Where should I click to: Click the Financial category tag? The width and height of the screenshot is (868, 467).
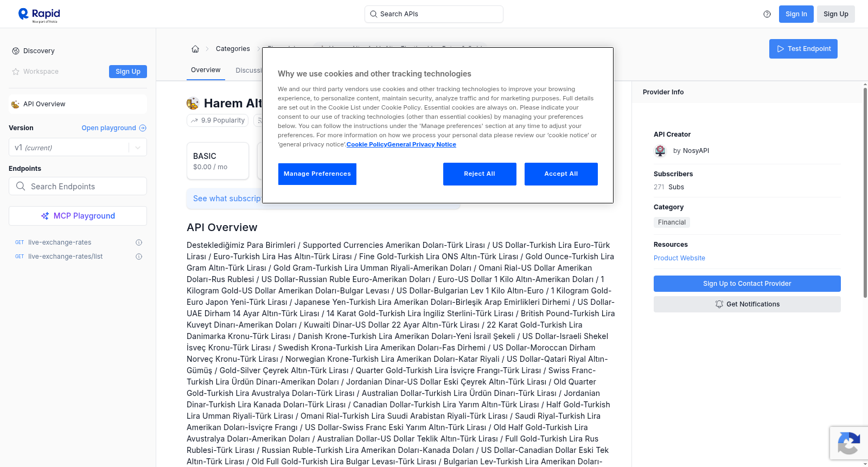pos(672,222)
